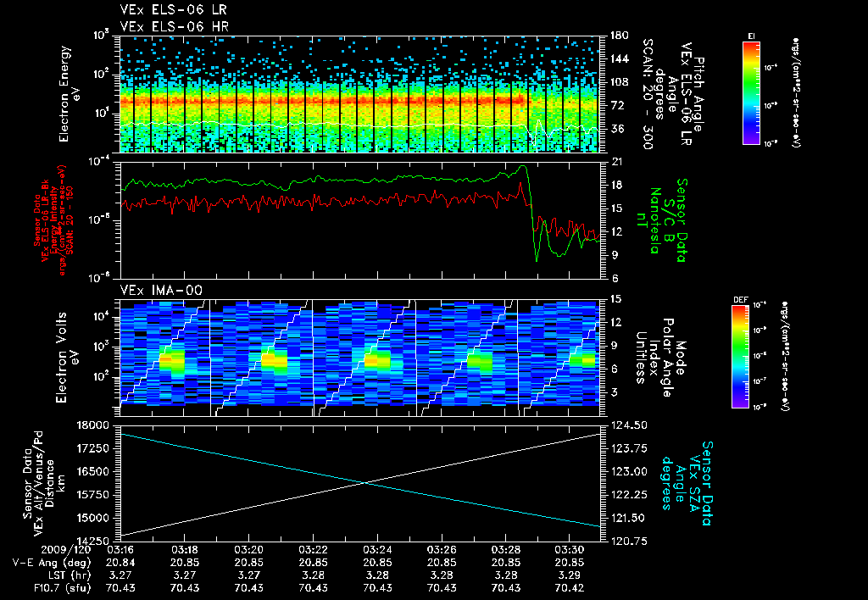Click the 124.50 degrees SZA tick

click(630, 425)
